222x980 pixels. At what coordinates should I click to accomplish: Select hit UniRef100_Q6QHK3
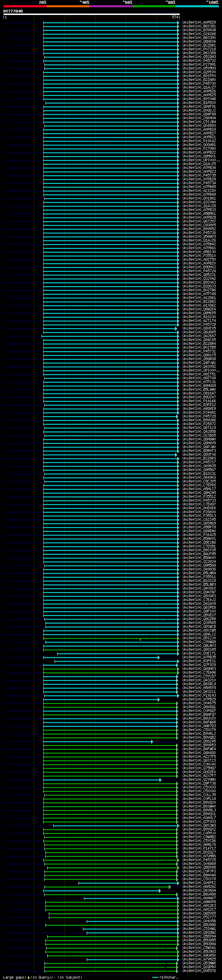pyautogui.click(x=199, y=669)
